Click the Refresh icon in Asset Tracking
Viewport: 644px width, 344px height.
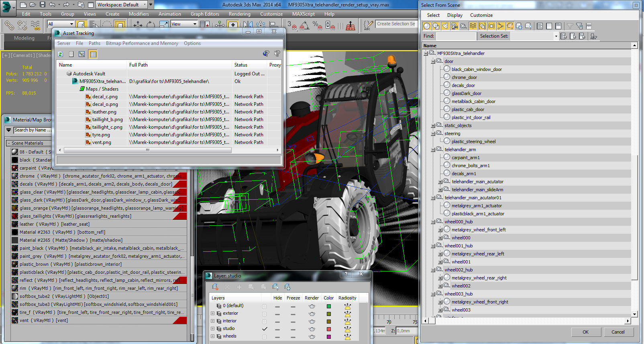coord(61,54)
